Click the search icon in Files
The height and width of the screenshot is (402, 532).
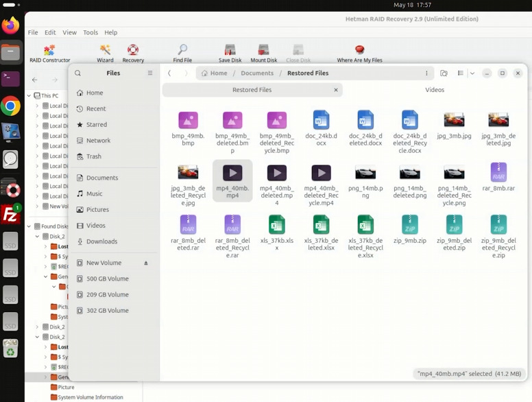[x=77, y=73]
